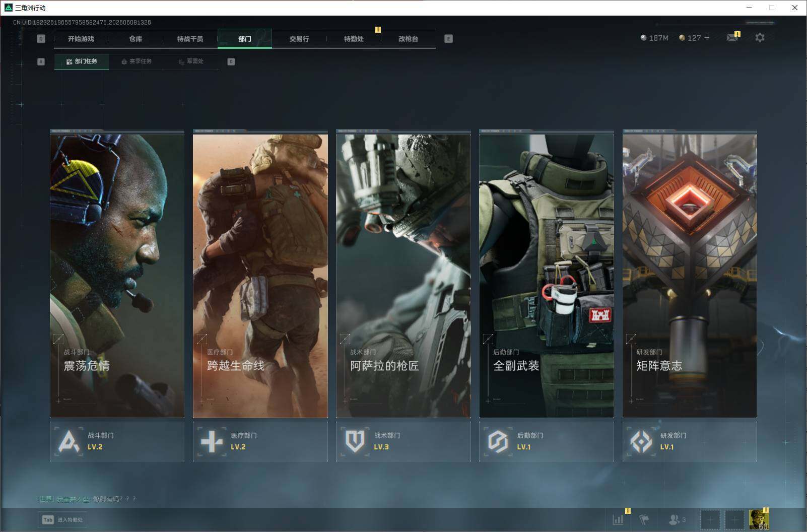
Task: Open the player avatar level 60
Action: [759, 519]
